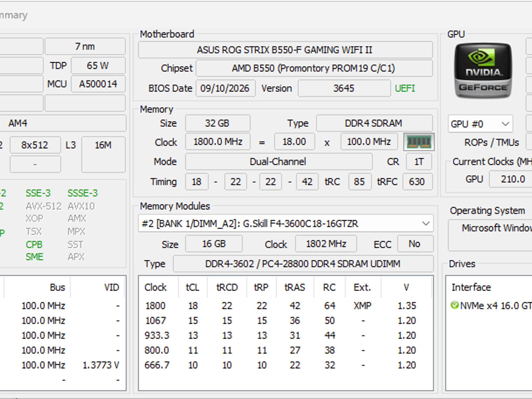Click the AM4 socket field

pos(63,123)
